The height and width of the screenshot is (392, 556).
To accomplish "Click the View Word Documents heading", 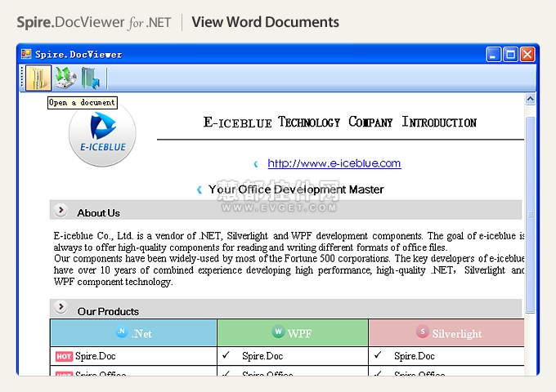I will tap(265, 22).
